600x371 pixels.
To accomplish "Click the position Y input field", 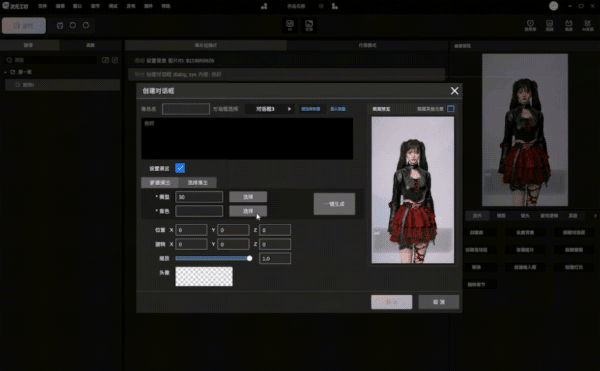I will click(x=233, y=230).
